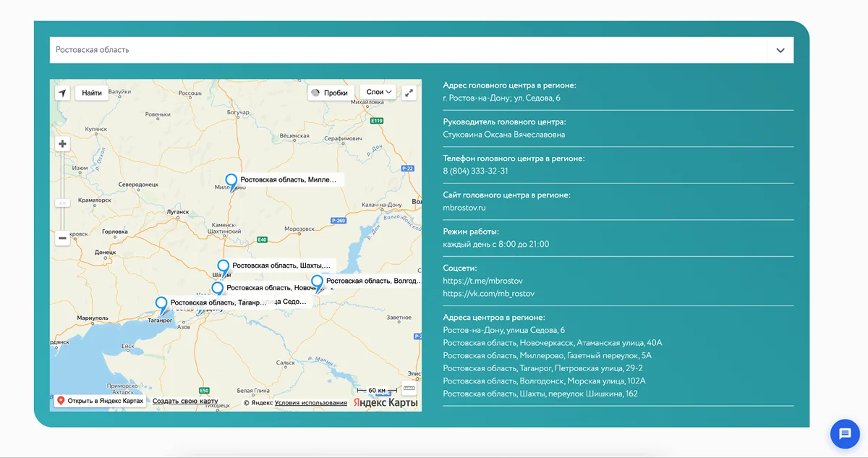Zoom out with the minus button
Image resolution: width=868 pixels, height=458 pixels.
(x=62, y=238)
